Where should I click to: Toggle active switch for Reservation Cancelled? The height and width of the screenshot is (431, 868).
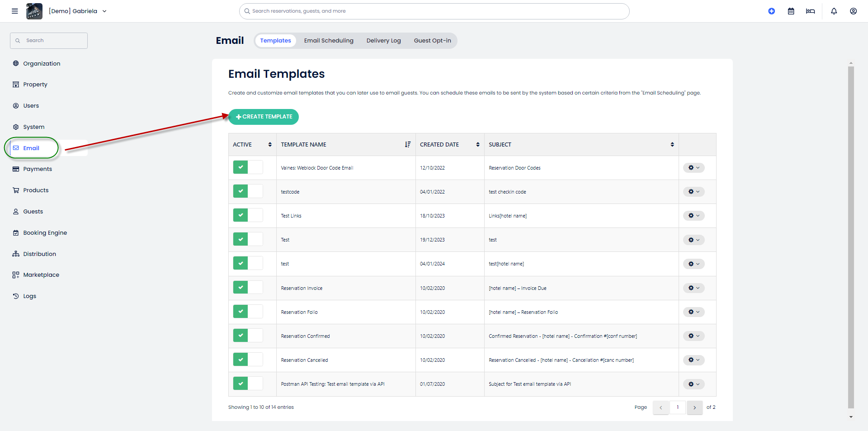(247, 360)
